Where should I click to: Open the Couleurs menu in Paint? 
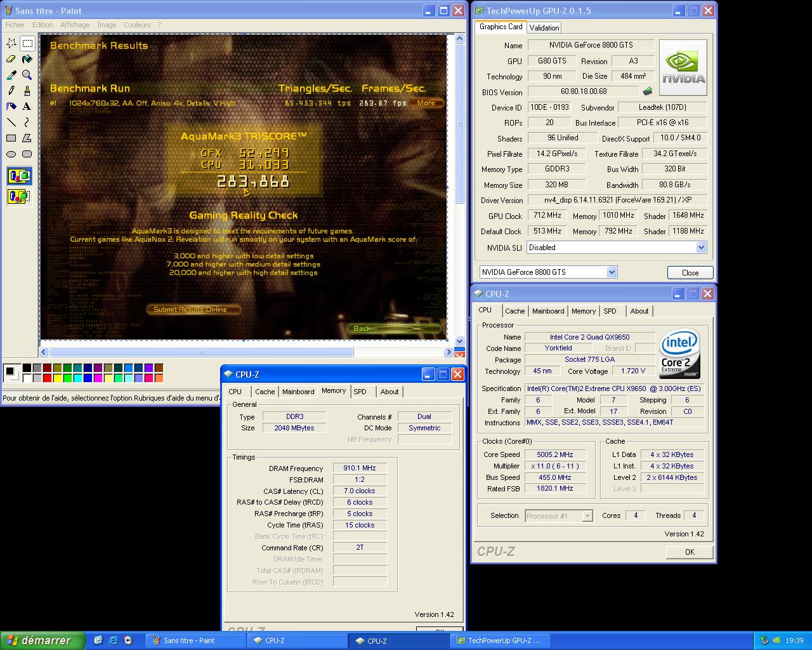pos(137,25)
